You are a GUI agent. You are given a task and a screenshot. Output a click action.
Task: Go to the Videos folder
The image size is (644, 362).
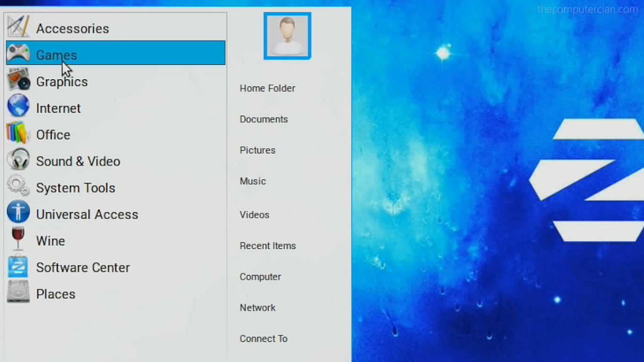[x=254, y=215]
